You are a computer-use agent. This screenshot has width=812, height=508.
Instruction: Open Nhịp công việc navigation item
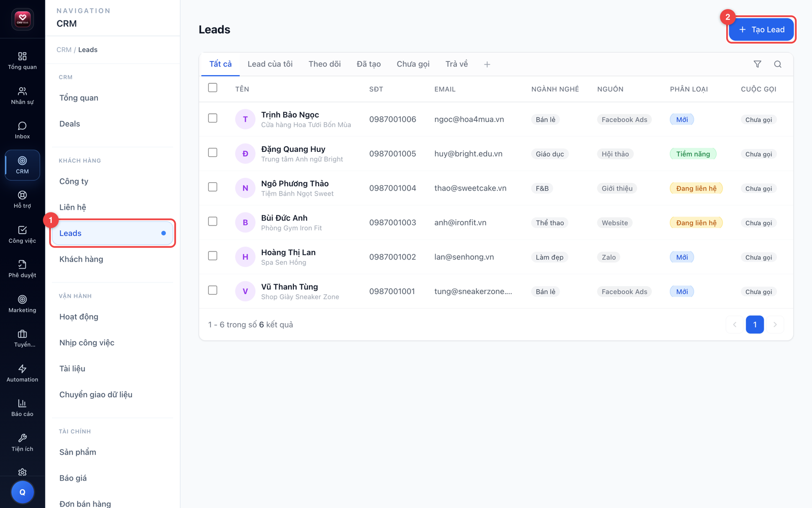point(112,343)
